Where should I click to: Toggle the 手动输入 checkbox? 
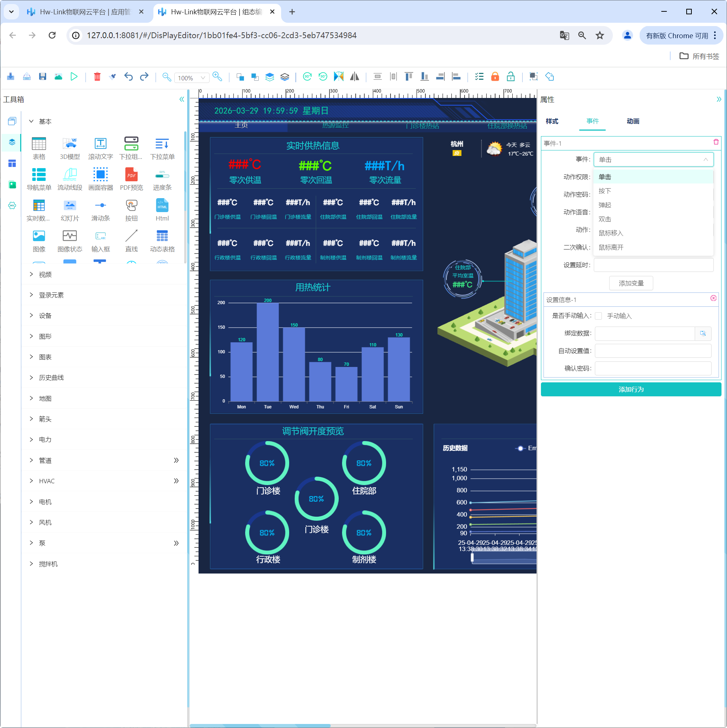point(598,316)
